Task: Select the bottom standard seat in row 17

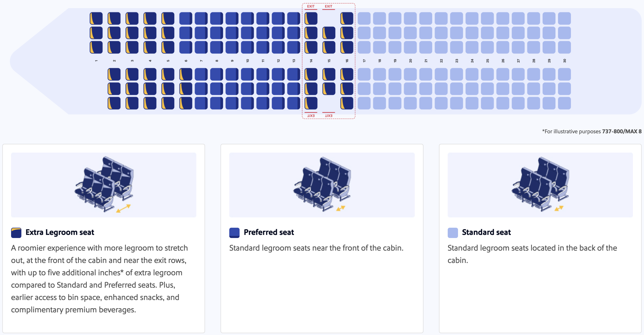Action: (364, 103)
